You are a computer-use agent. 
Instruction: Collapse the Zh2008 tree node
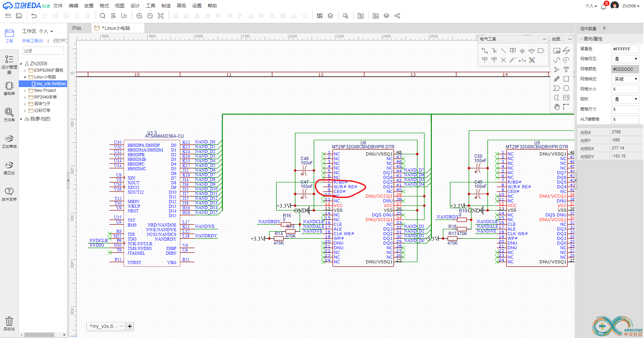coord(21,64)
